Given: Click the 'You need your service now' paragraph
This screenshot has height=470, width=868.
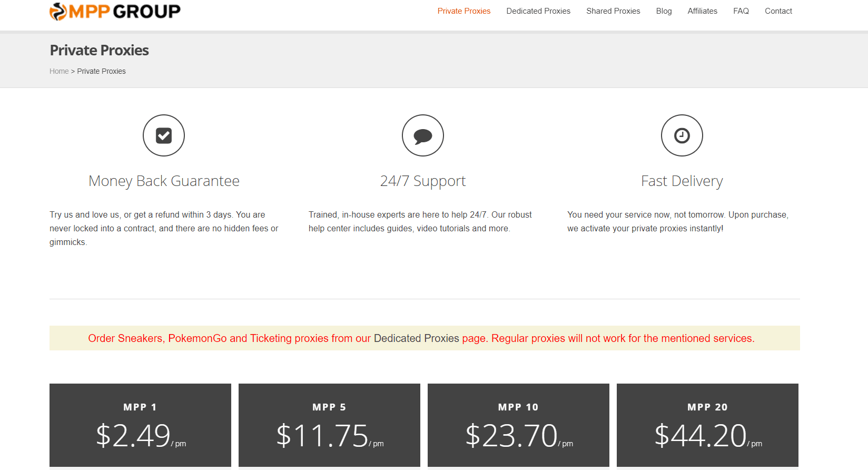Looking at the screenshot, I should pos(678,221).
